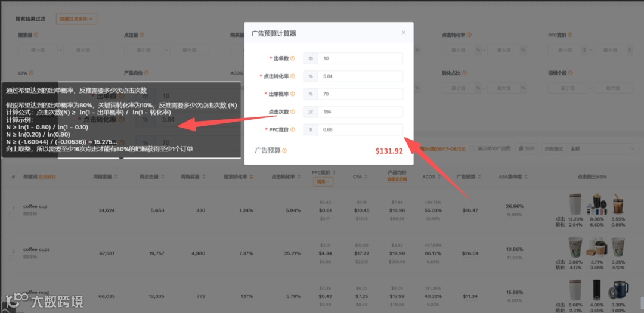Viewport: 644px width, 313px height.
Task: Collapse filters with 隐藏过滤条件 dropdown button
Action: (76, 18)
